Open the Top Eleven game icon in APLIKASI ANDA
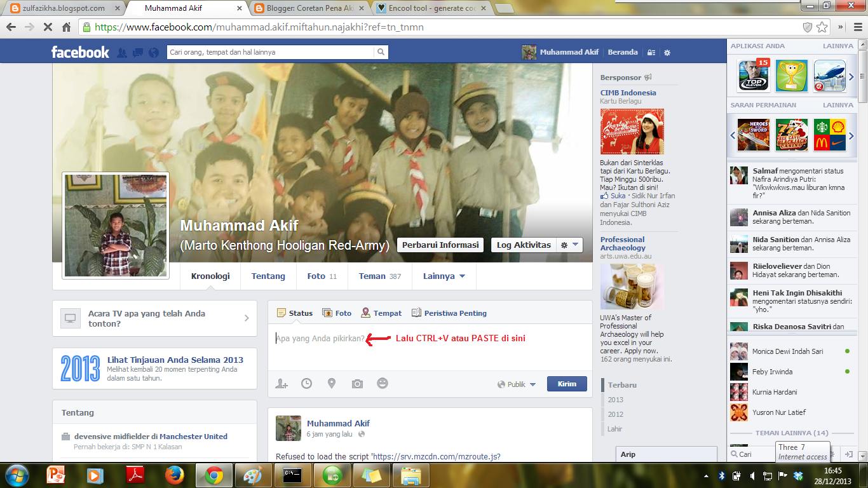Viewport: 868px width, 488px height. (x=753, y=76)
